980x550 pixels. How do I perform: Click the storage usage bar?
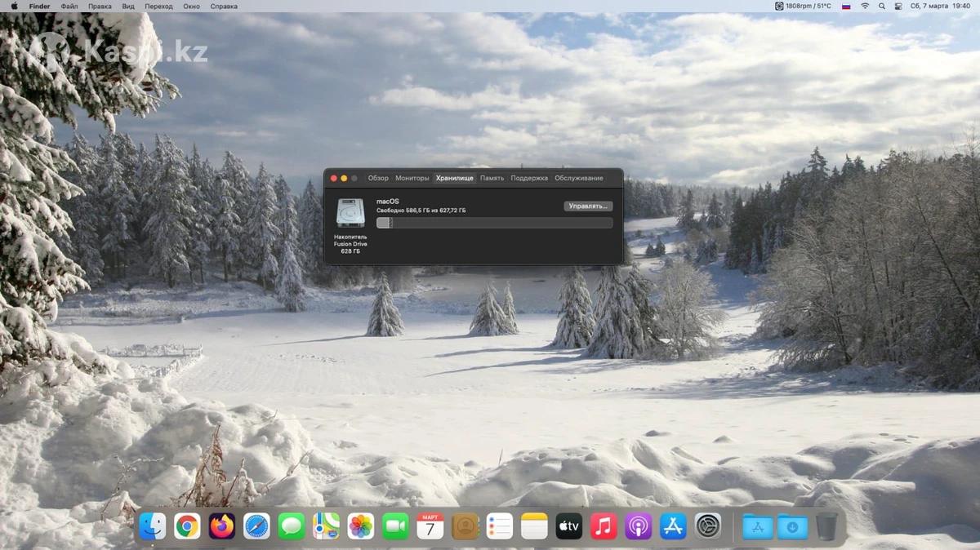(x=494, y=223)
